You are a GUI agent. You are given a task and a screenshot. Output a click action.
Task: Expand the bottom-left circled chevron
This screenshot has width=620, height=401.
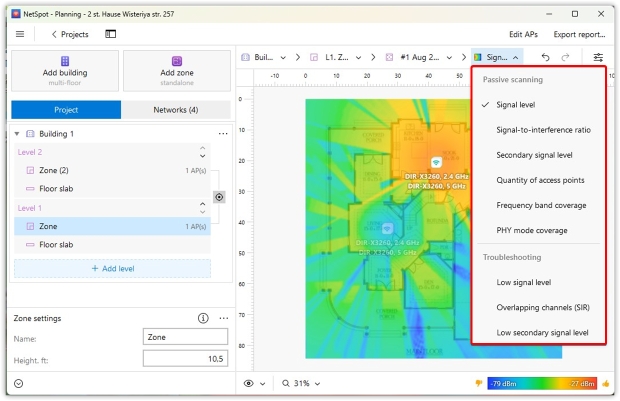(19, 384)
